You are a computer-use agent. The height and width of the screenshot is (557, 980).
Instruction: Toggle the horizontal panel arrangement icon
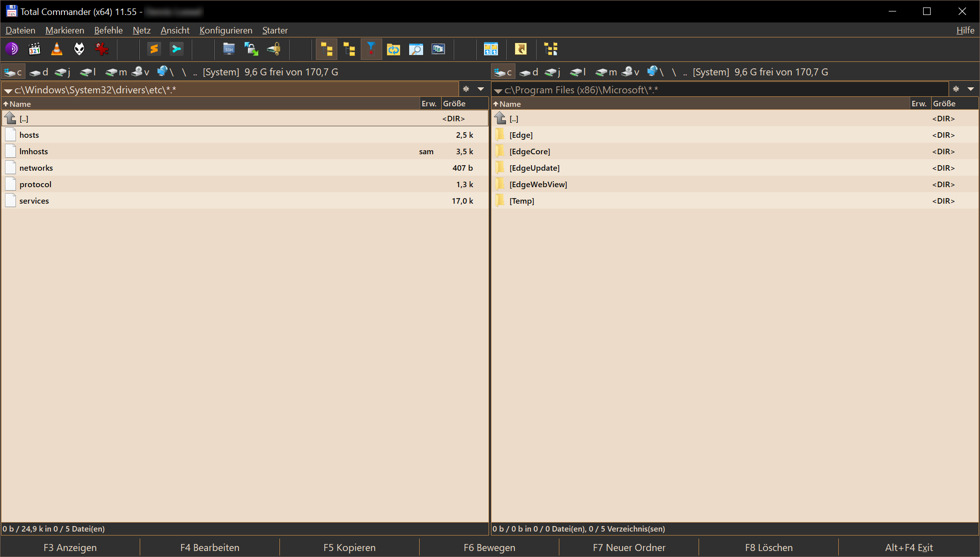tap(490, 49)
